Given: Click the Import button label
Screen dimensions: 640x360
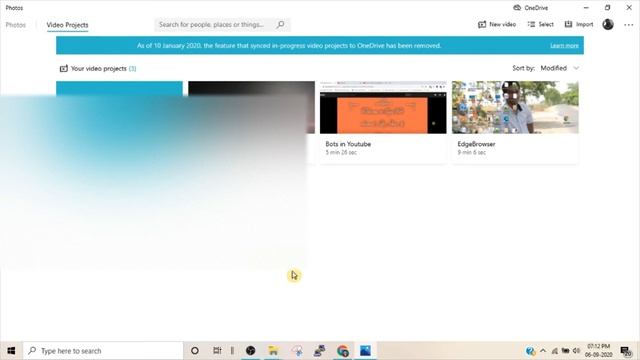Looking at the screenshot, I should point(584,24).
